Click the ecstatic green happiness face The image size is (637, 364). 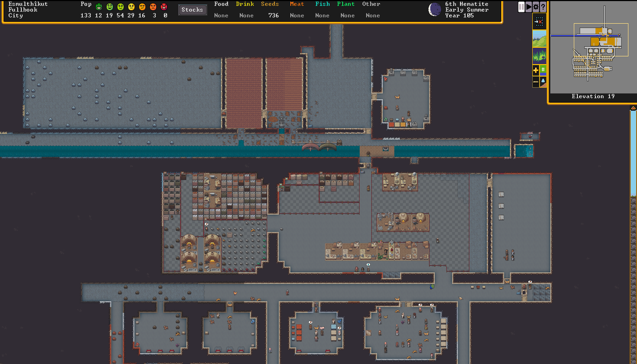(x=99, y=7)
